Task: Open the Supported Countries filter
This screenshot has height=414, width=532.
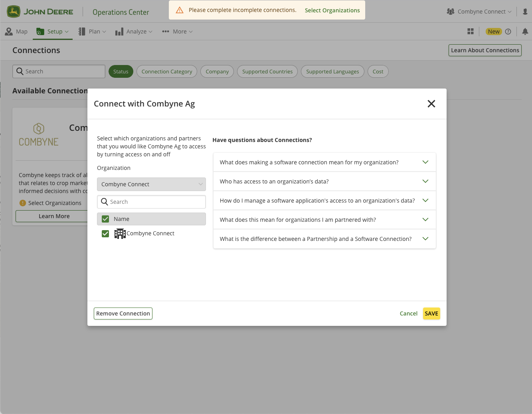Action: 267,71
